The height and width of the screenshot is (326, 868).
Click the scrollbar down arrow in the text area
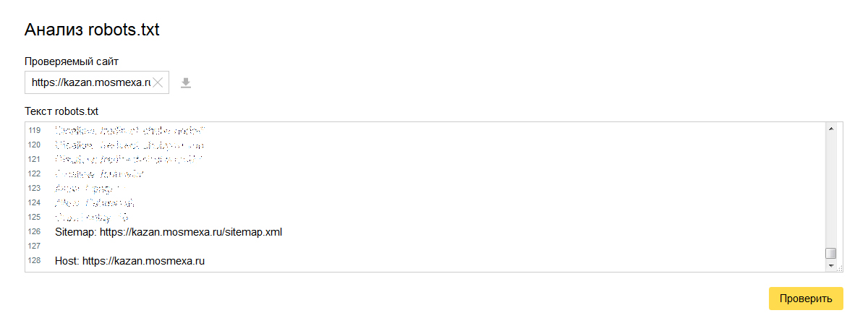click(x=830, y=266)
